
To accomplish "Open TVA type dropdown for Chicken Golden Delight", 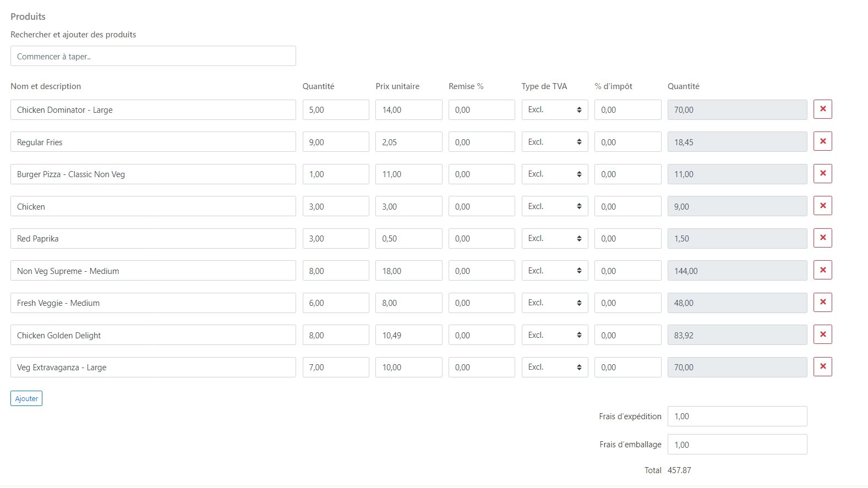I will [554, 335].
